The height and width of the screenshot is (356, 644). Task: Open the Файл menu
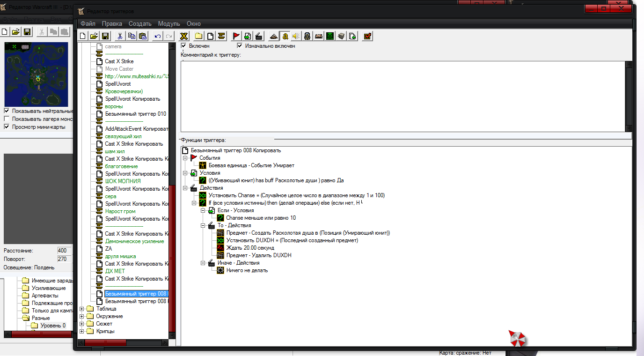88,23
